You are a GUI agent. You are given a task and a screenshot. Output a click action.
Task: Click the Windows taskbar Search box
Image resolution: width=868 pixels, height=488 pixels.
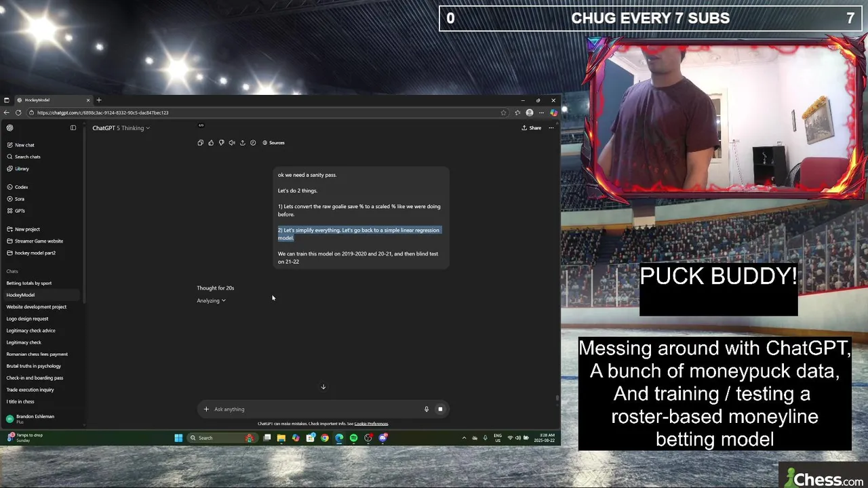click(x=221, y=438)
